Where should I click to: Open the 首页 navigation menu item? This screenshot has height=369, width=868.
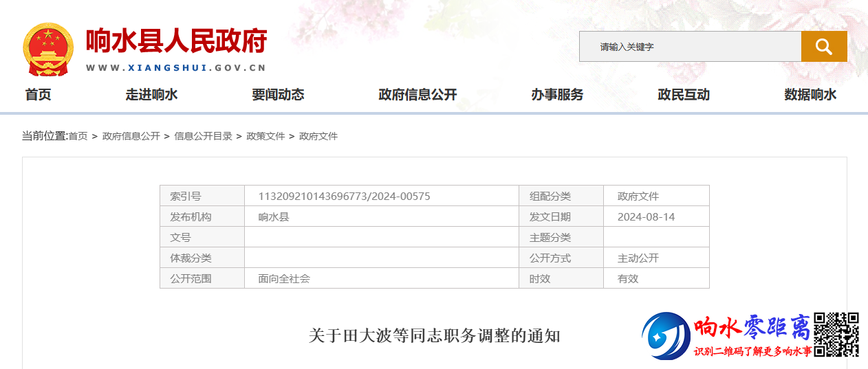[39, 95]
